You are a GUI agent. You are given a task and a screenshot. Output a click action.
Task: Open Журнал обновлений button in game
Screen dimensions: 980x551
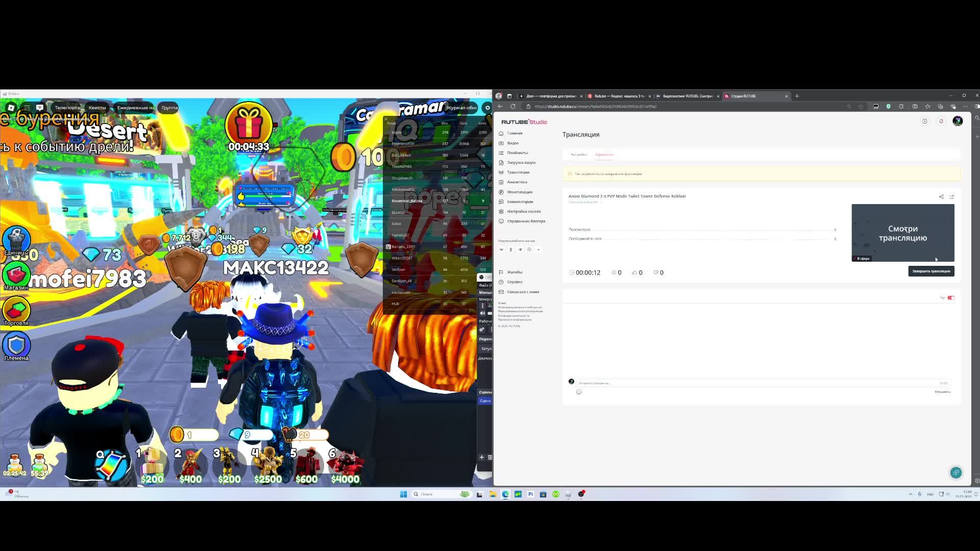(461, 108)
